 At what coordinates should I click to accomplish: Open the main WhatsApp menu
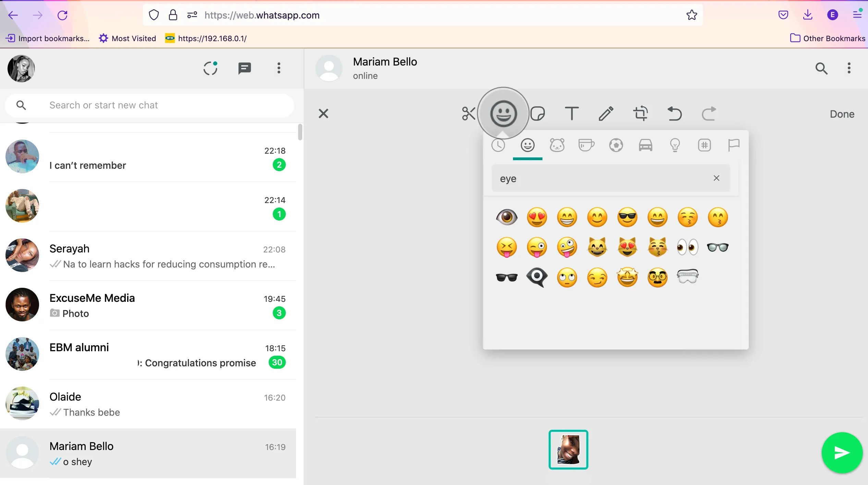click(279, 68)
